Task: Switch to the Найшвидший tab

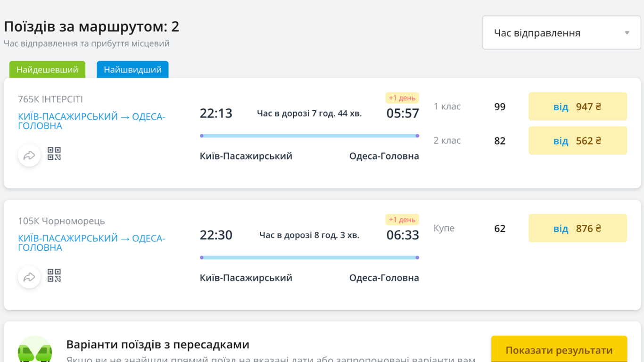Action: click(x=132, y=69)
